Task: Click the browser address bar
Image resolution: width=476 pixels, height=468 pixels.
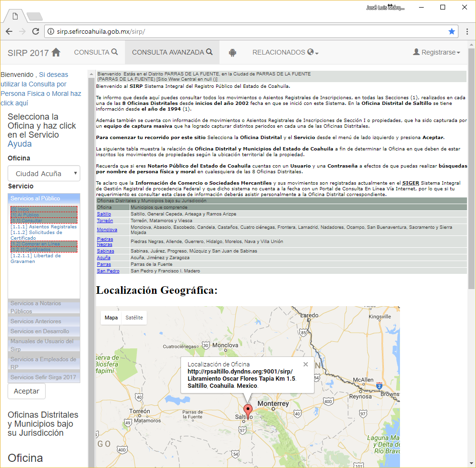Action: pos(247,31)
